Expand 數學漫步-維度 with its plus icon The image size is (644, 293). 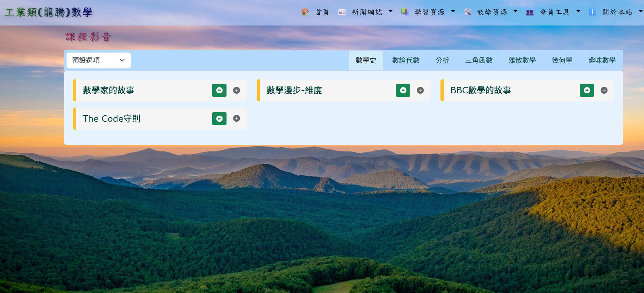pyautogui.click(x=420, y=90)
